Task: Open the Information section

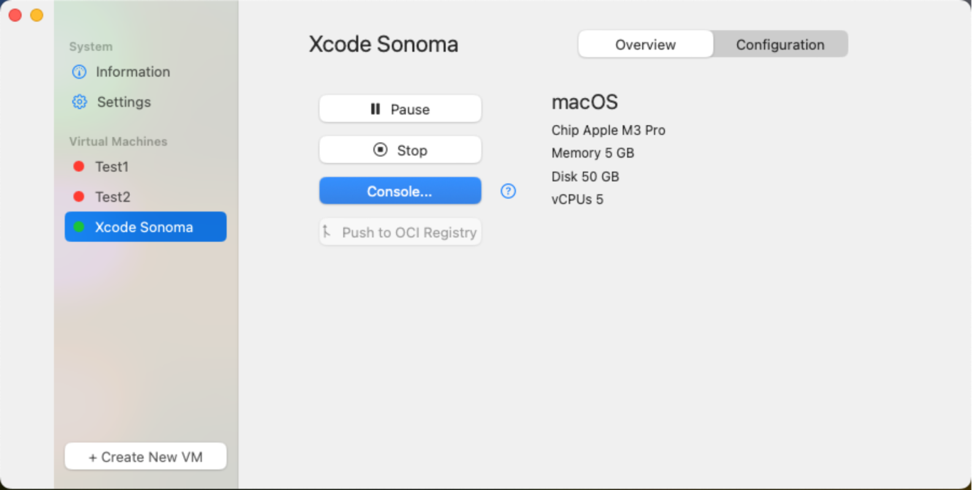Action: click(x=133, y=72)
